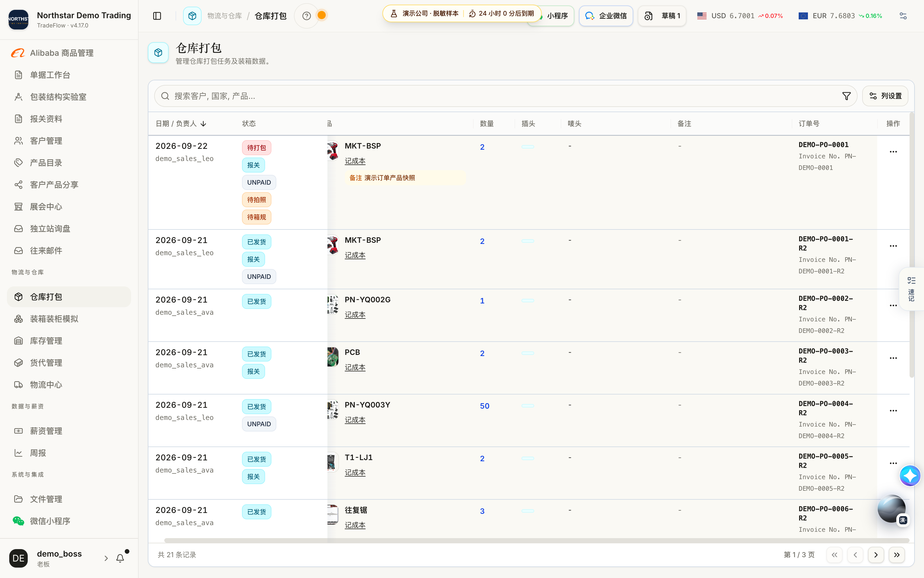The width and height of the screenshot is (924, 578).
Task: Click the 待拍照 status tag
Action: (257, 199)
